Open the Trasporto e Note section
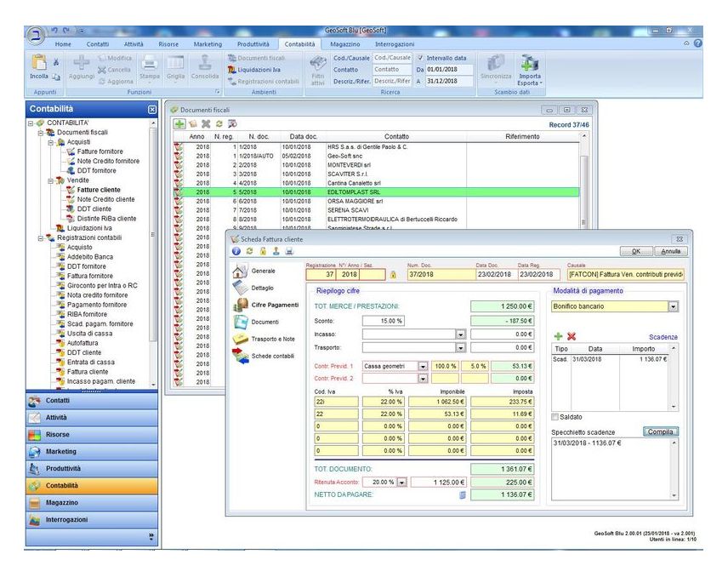728x577 pixels. tap(264, 340)
